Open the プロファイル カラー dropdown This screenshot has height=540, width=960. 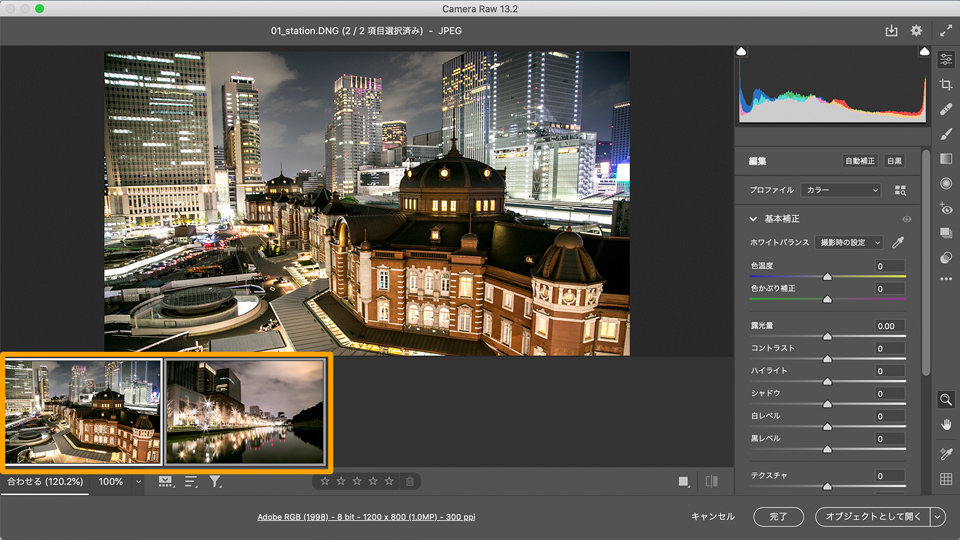click(841, 190)
